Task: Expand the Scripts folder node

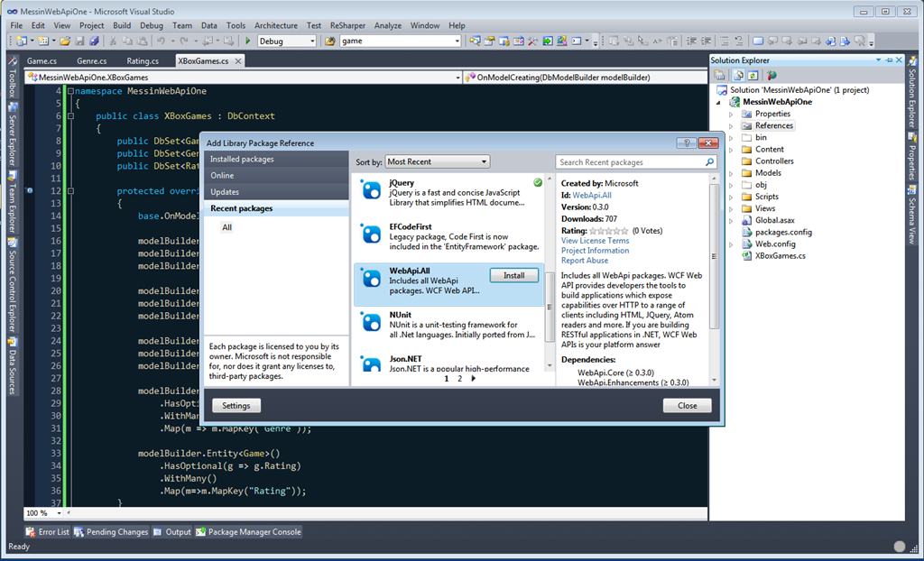Action: (x=731, y=197)
